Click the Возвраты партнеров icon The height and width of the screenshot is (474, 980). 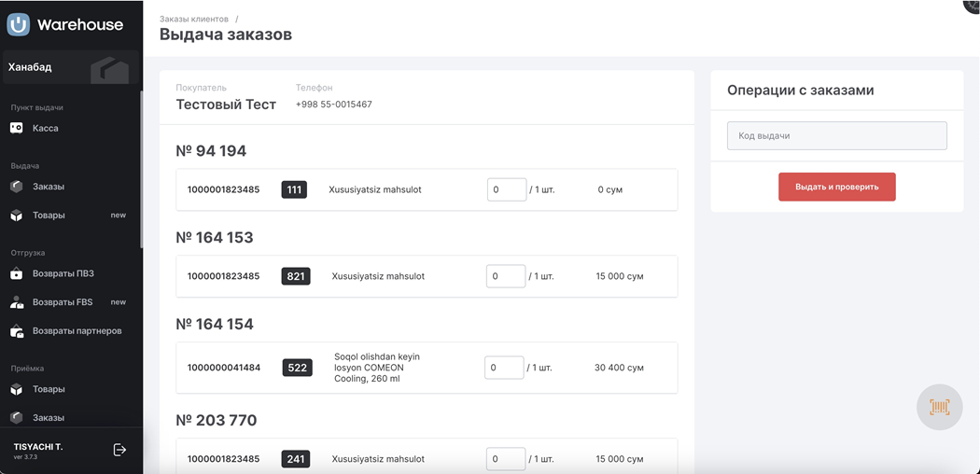pyautogui.click(x=17, y=331)
